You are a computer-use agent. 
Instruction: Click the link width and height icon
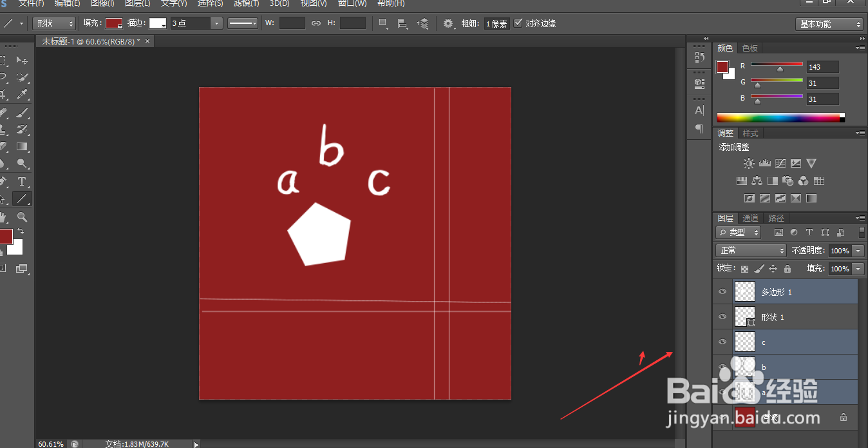[x=316, y=23]
